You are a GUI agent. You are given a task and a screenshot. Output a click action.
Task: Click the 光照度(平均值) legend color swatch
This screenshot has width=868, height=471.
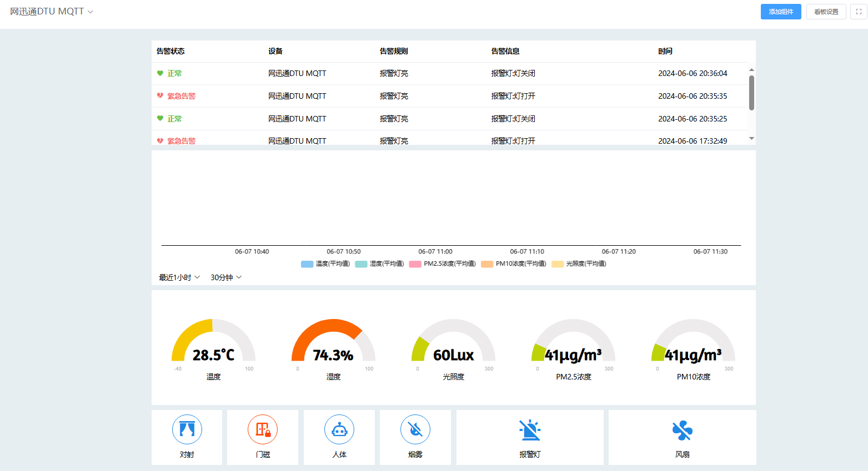pos(558,264)
